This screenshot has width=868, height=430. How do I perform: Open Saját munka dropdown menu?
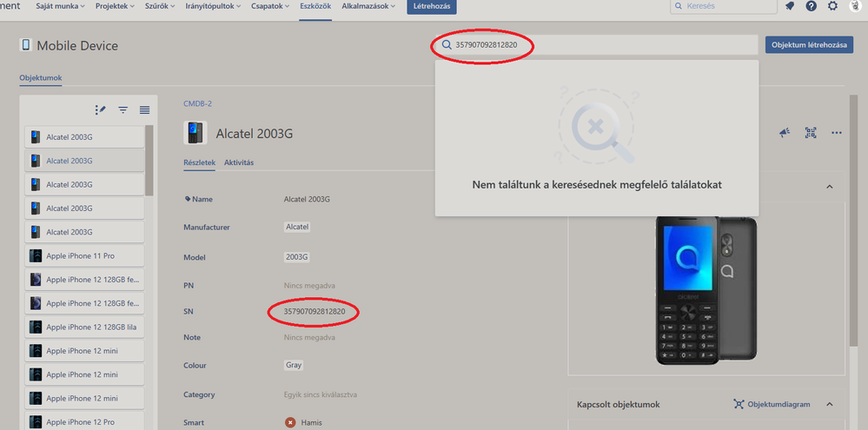60,7
